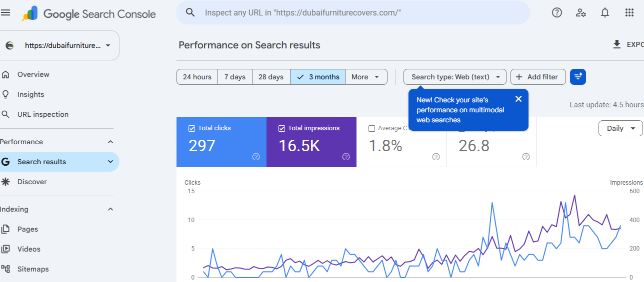Click the Insights lightbulb icon
Image resolution: width=644 pixels, height=282 pixels.
[5, 94]
